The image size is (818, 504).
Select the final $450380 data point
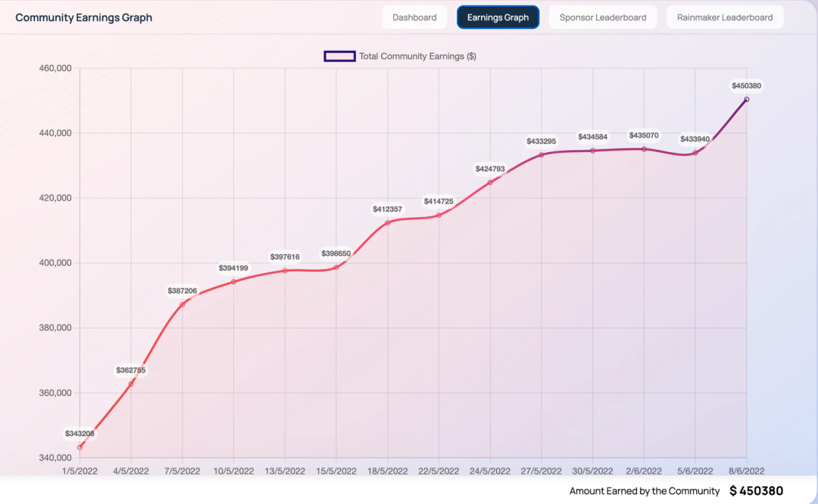point(747,99)
